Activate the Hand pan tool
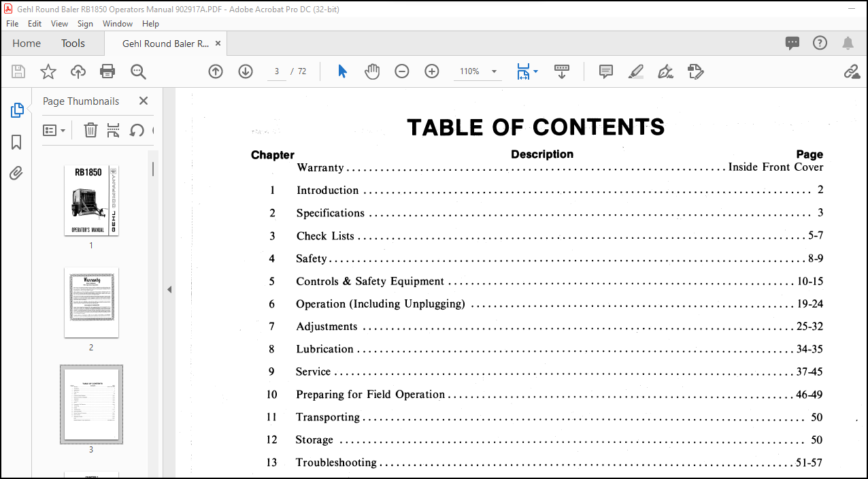 [x=372, y=71]
